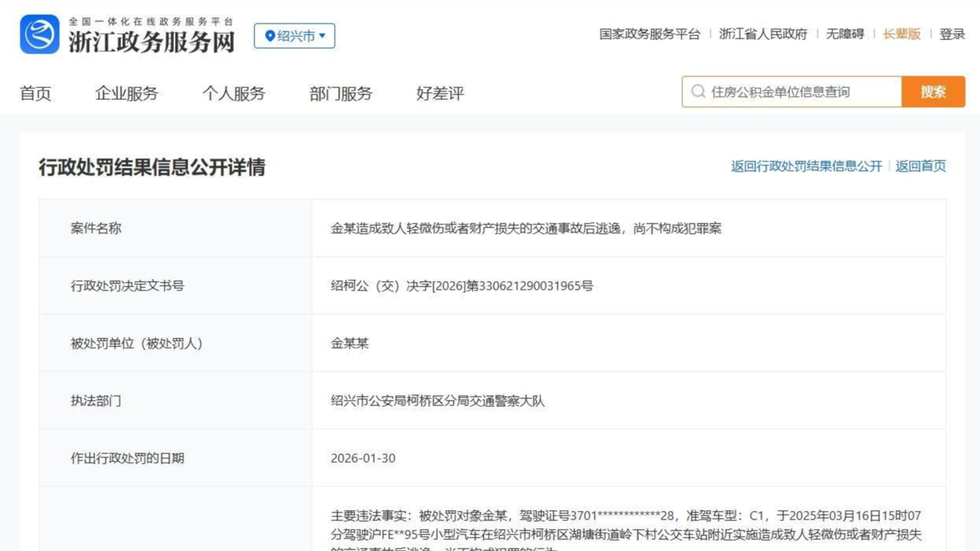Click the 浙江政务服务网 site title
The width and height of the screenshot is (980, 551).
point(151,41)
